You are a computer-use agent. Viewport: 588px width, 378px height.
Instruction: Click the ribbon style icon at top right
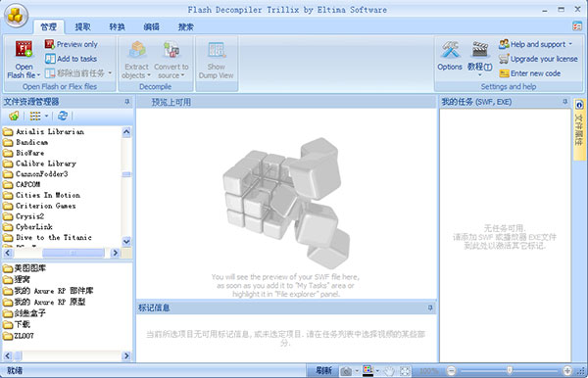click(577, 25)
